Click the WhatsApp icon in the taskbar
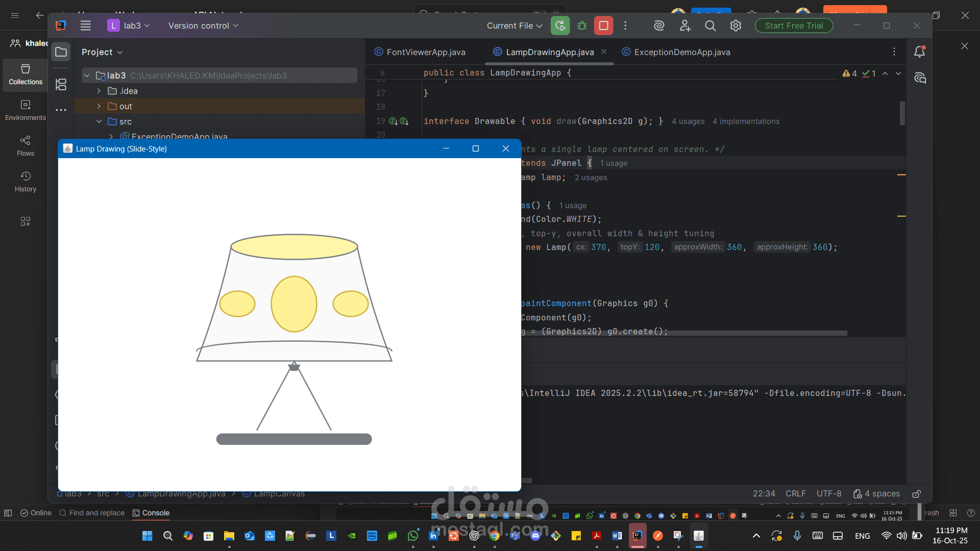This screenshot has height=551, width=980. click(413, 536)
